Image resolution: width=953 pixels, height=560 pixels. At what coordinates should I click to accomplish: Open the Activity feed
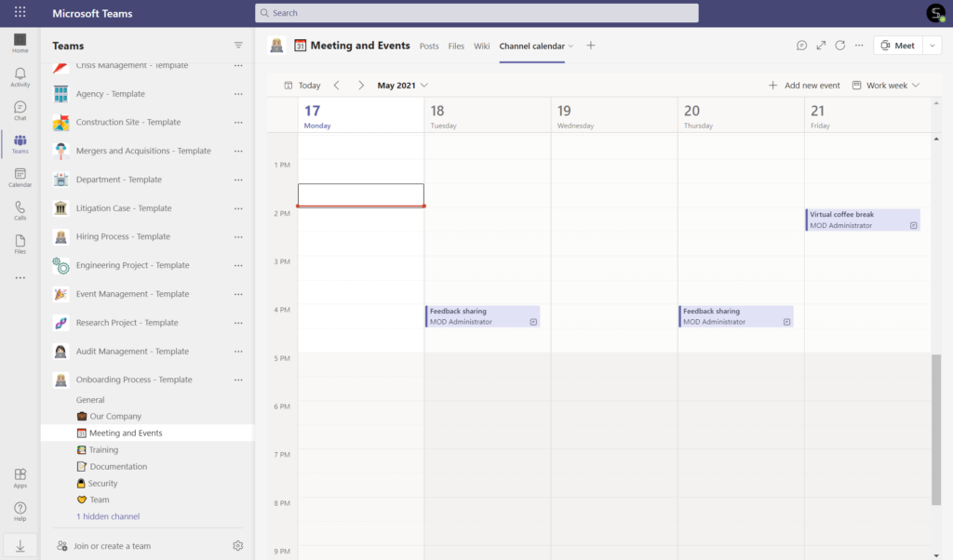(20, 77)
